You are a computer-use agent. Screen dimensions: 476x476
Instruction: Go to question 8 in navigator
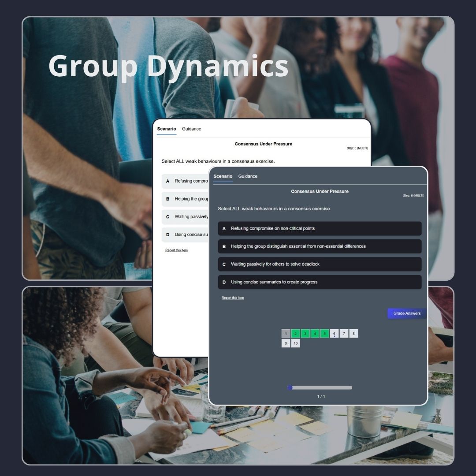point(353,334)
